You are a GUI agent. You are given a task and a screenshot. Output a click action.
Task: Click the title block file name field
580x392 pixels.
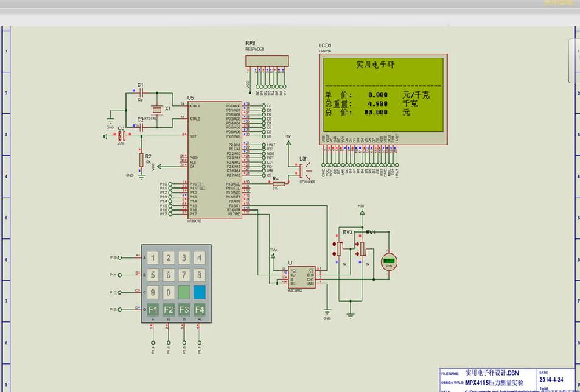click(x=492, y=373)
